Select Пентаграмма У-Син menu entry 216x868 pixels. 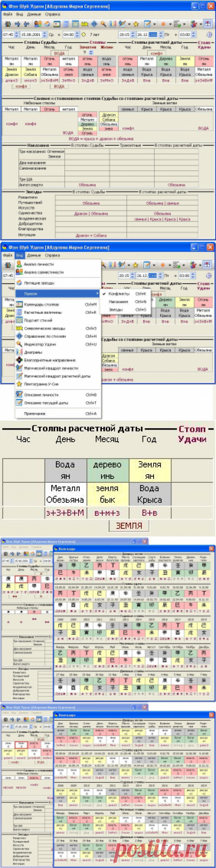coord(58,384)
